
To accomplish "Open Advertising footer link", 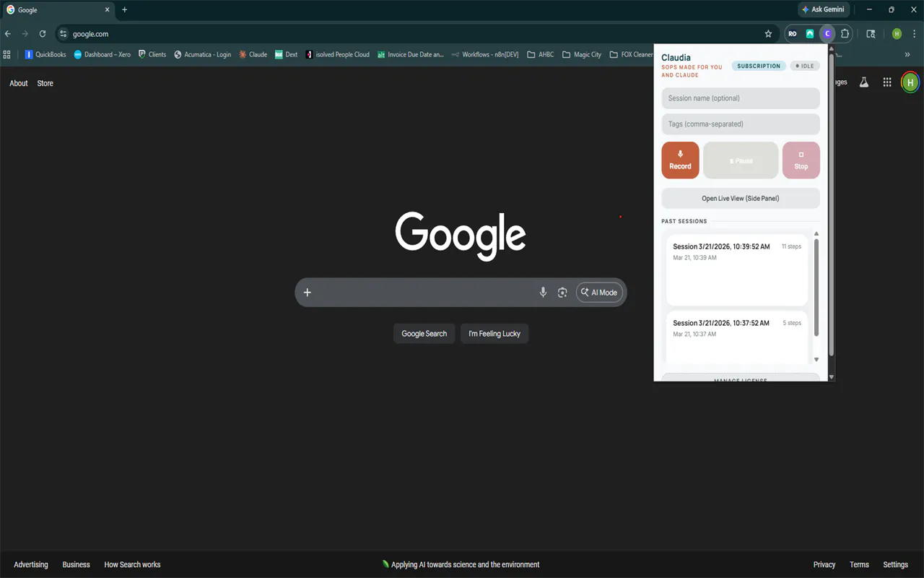I will 31,564.
